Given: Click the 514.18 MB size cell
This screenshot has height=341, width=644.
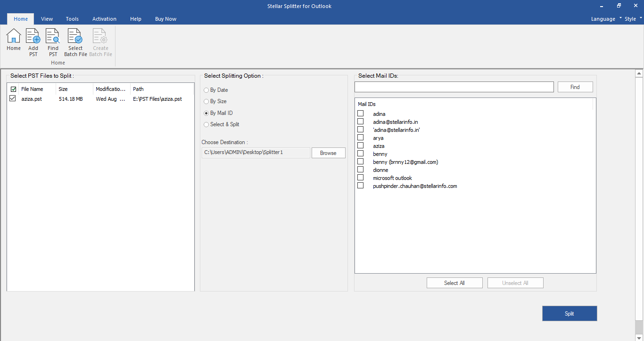Looking at the screenshot, I should point(71,99).
